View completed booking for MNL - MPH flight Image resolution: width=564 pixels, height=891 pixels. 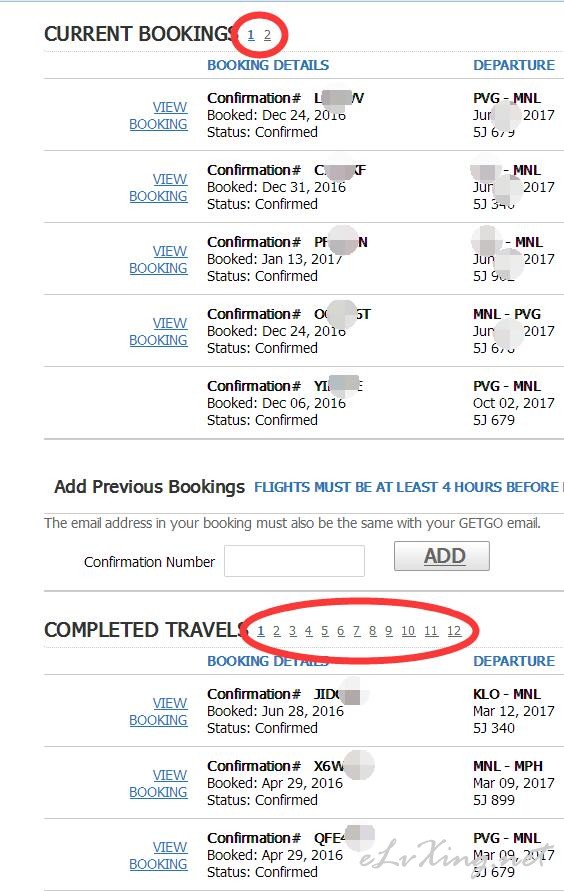(x=158, y=784)
